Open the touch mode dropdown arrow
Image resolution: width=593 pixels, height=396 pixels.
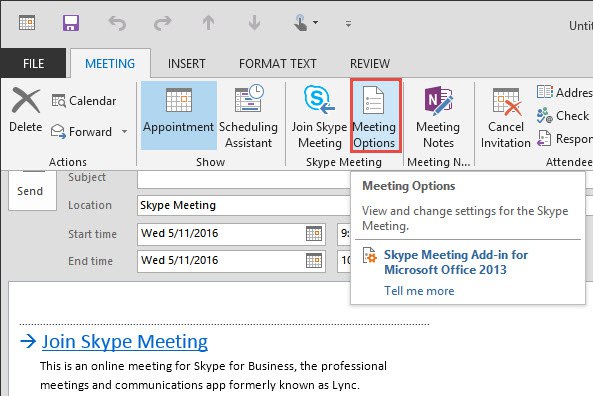[x=315, y=23]
